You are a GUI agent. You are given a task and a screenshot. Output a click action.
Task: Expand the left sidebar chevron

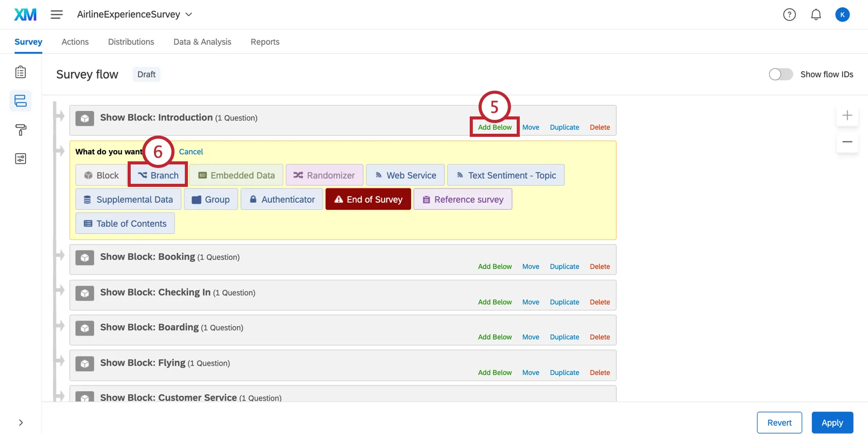pyautogui.click(x=20, y=422)
